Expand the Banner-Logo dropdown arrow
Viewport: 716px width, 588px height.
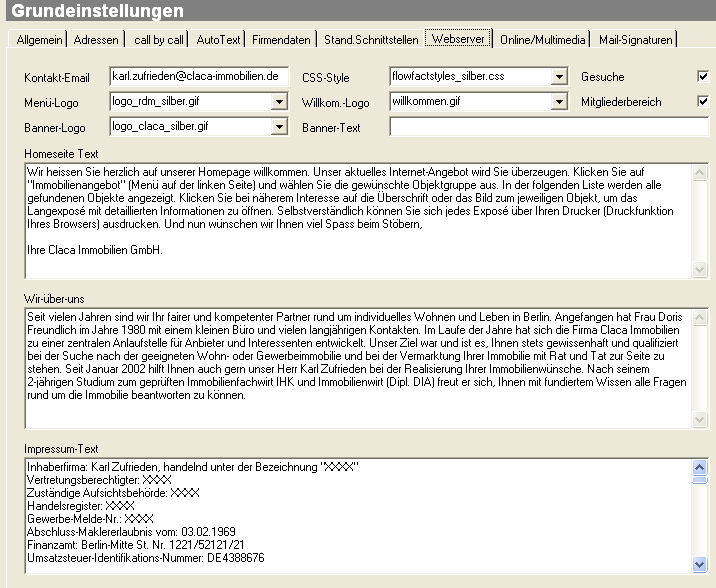[279, 126]
